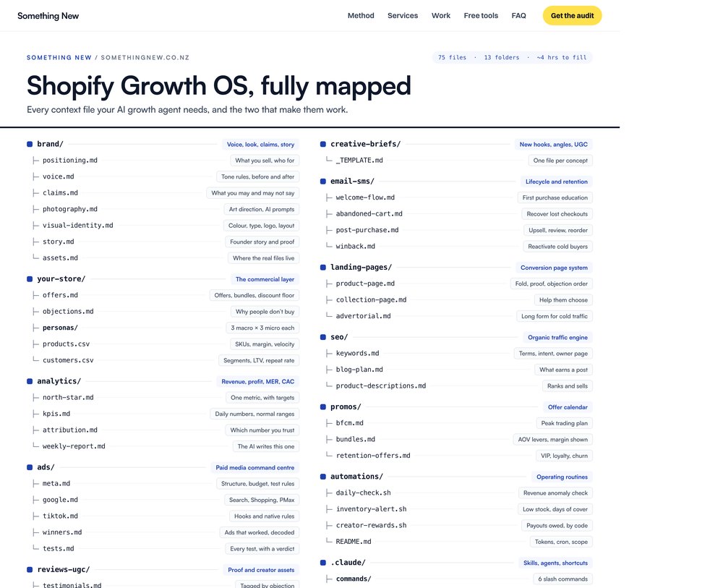Click the '13 folders' stat
This screenshot has width=723, height=588.
[x=502, y=58]
